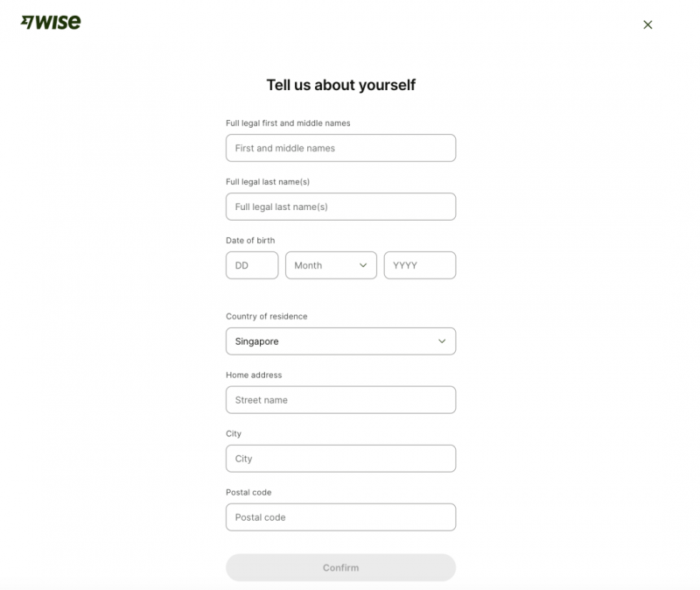Focus the First and middle names field
The width and height of the screenshot is (700, 590).
point(340,148)
